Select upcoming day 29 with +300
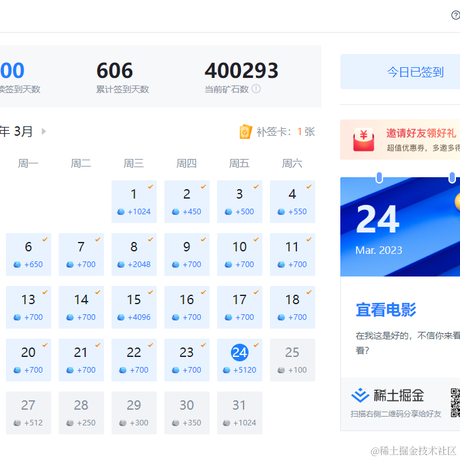The height and width of the screenshot is (460, 460). pyautogui.click(x=134, y=413)
